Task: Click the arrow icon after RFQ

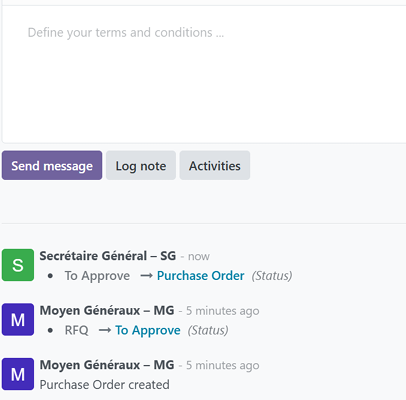Action: (x=105, y=330)
